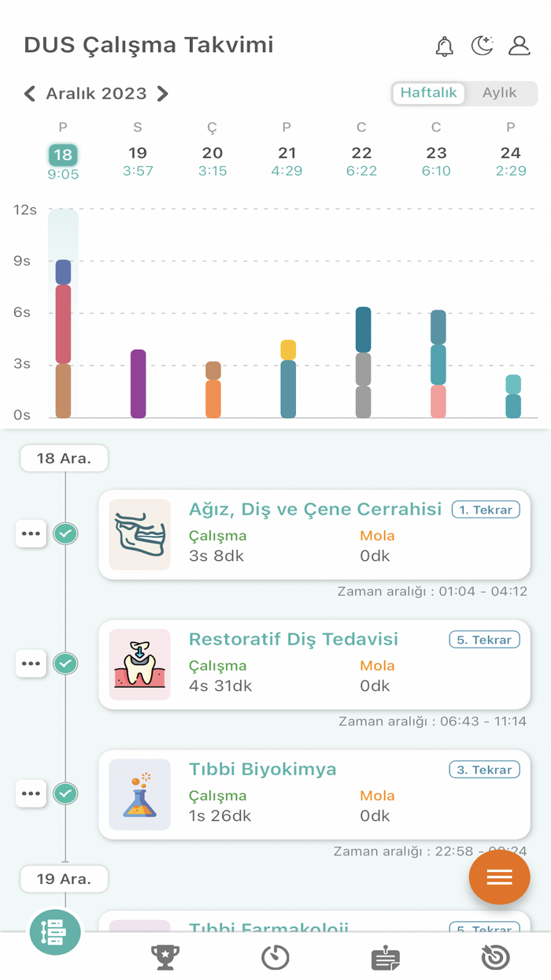This screenshot has width=551, height=980.
Task: Open the Ağız, Diş ve Çene Cerrahisi card
Action: [x=315, y=534]
